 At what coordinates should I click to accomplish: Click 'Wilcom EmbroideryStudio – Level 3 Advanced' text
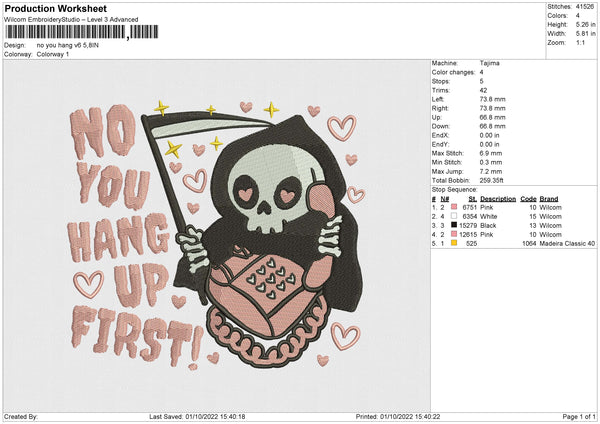71,20
